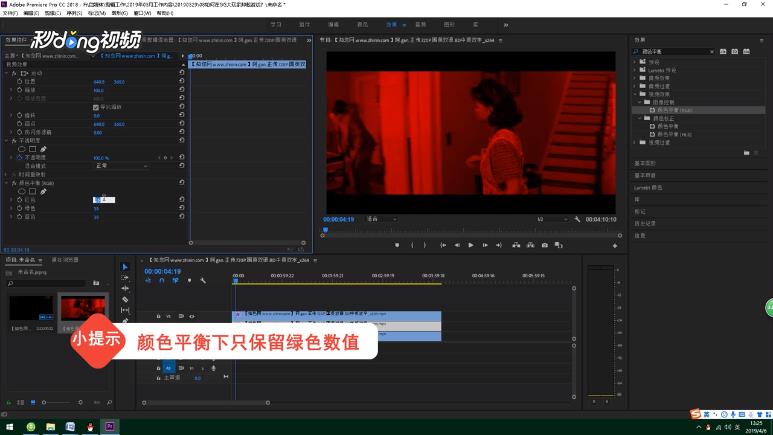Click the Lift button in Program monitor
This screenshot has width=773, height=435.
tap(516, 245)
